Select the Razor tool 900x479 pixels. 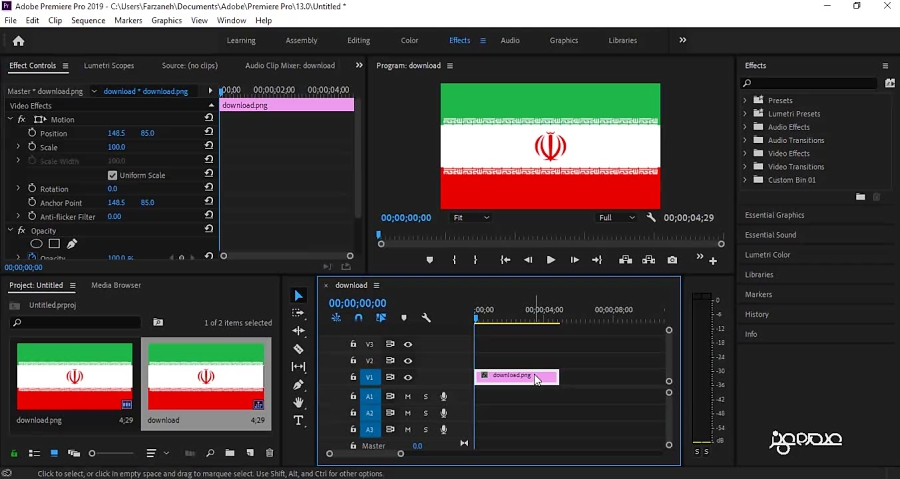(x=298, y=349)
